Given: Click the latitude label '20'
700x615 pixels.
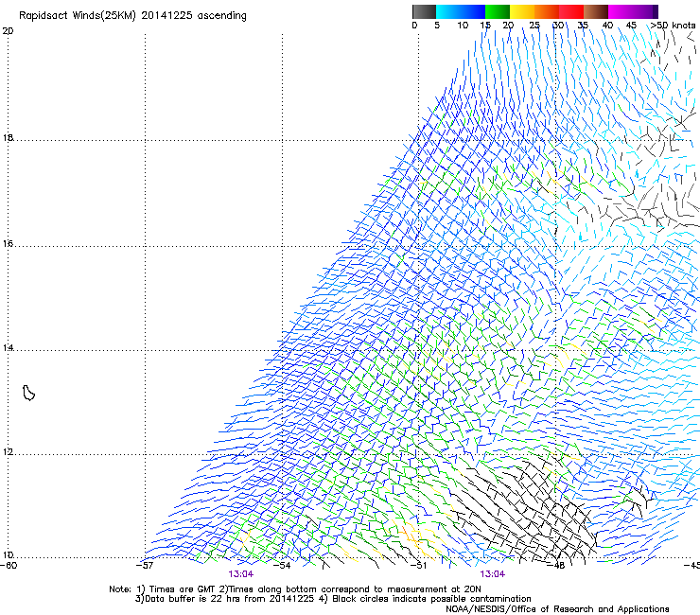Looking at the screenshot, I should coord(8,31).
